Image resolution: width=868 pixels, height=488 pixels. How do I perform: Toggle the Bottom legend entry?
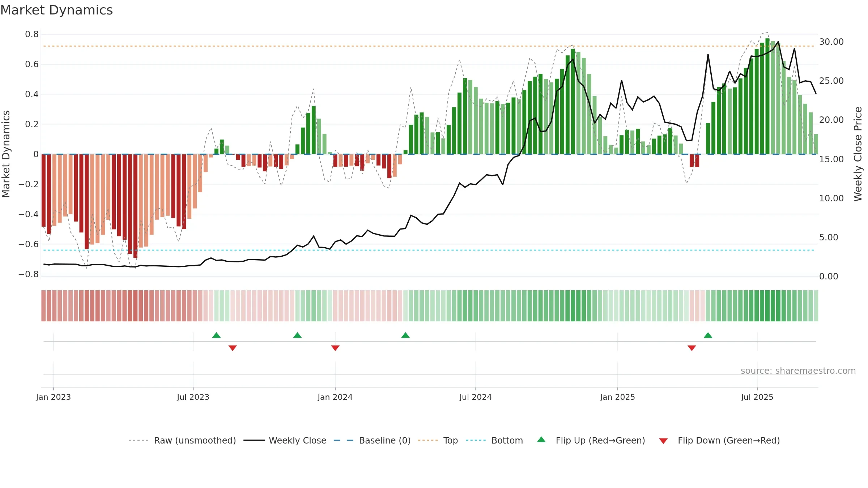(494, 440)
